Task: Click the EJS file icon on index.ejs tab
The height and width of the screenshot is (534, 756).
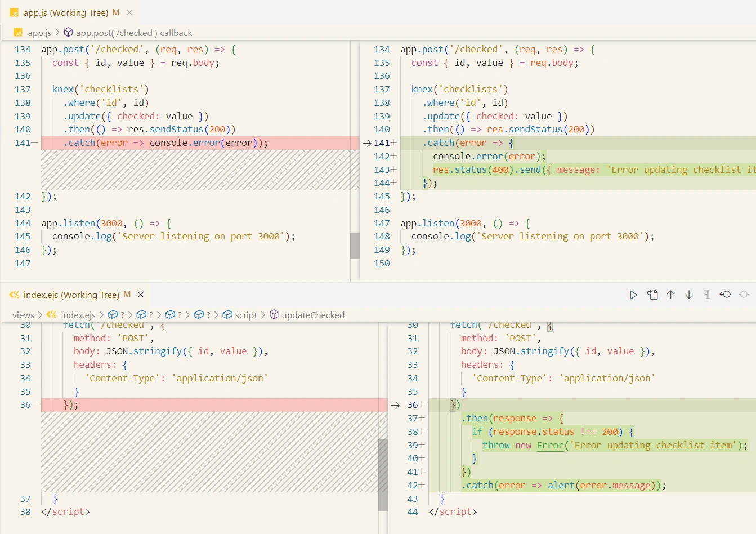Action: click(14, 295)
